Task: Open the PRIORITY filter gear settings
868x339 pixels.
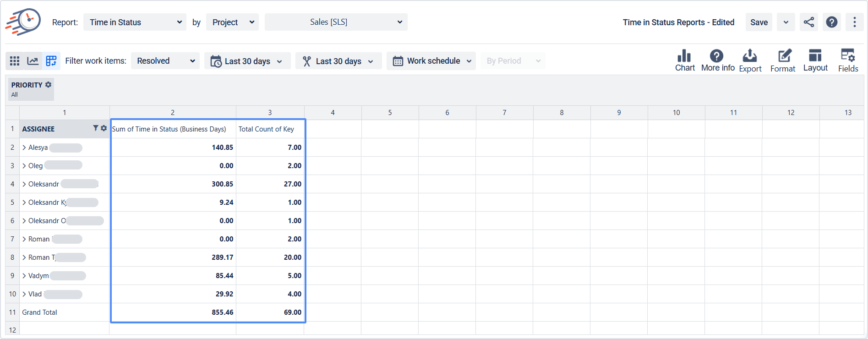Action: coord(48,85)
